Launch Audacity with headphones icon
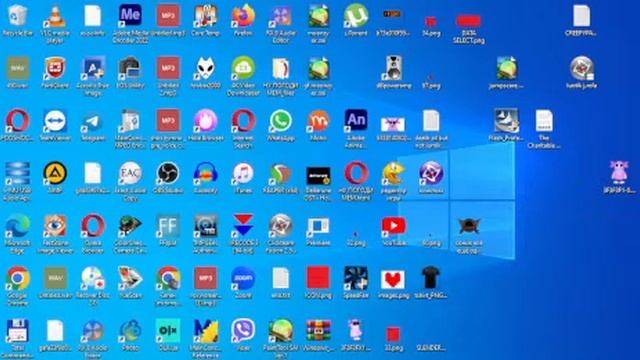The width and height of the screenshot is (640, 360). (205, 173)
